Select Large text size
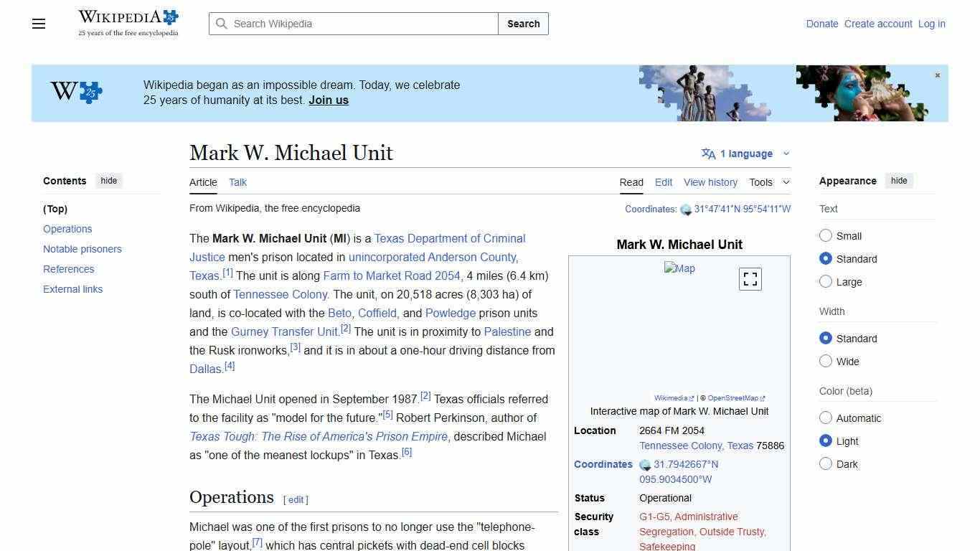This screenshot has width=980, height=551. [826, 282]
